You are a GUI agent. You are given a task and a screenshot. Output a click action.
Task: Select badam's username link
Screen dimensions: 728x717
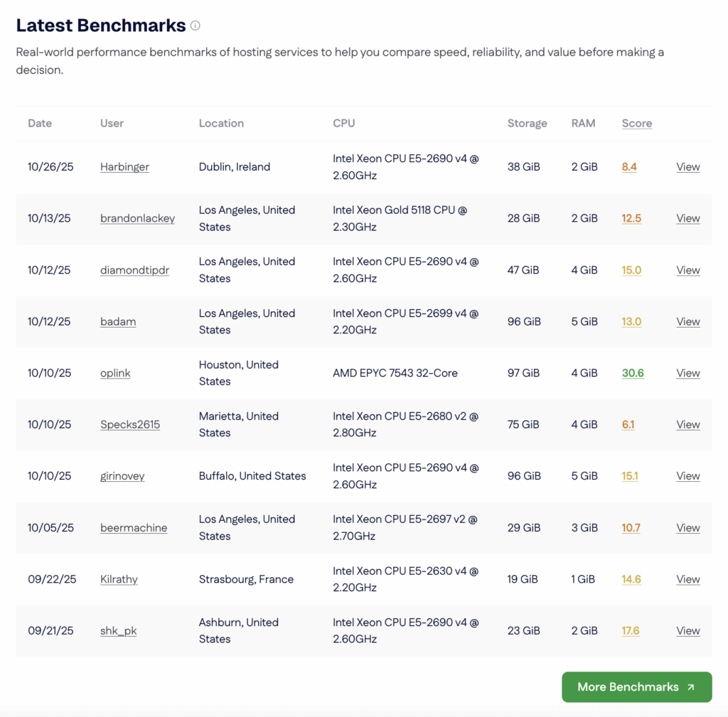[118, 321]
